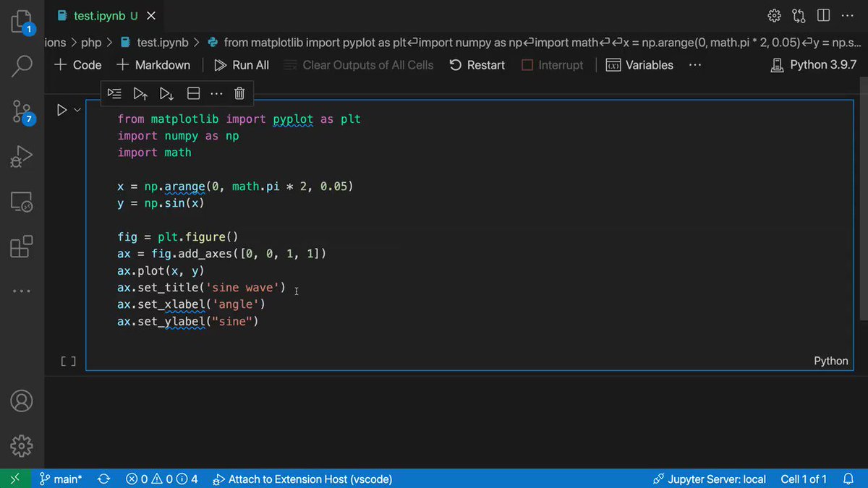Screen dimensions: 868x488
Task: Open More Actions in editor title bar
Action: click(x=848, y=15)
